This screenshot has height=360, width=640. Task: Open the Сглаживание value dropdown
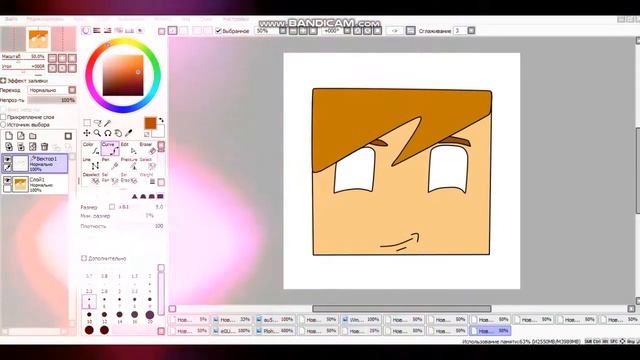(x=471, y=31)
